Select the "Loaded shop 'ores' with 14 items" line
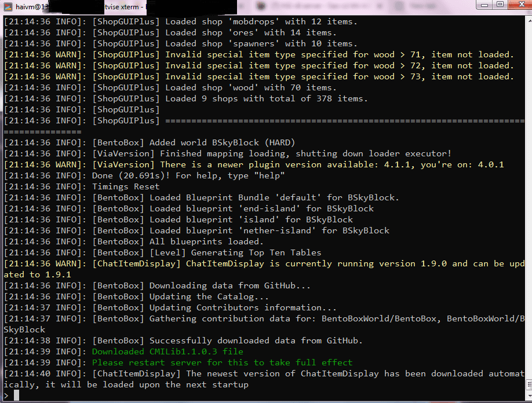Viewport: 532px width, 403px height. point(170,32)
